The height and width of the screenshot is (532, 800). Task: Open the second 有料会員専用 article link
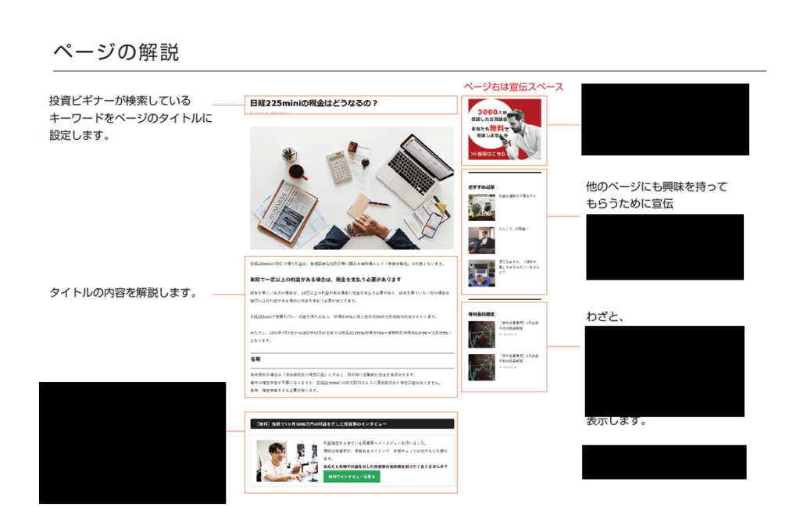[519, 358]
